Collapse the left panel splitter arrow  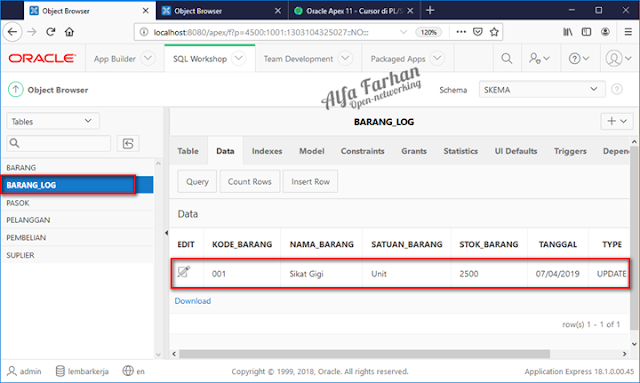(x=166, y=233)
